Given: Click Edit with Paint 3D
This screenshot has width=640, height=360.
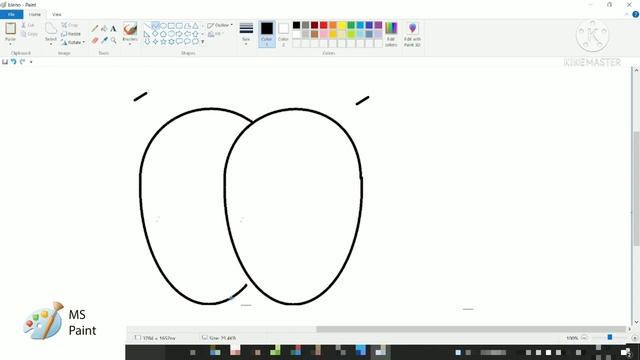Looking at the screenshot, I should tap(412, 34).
